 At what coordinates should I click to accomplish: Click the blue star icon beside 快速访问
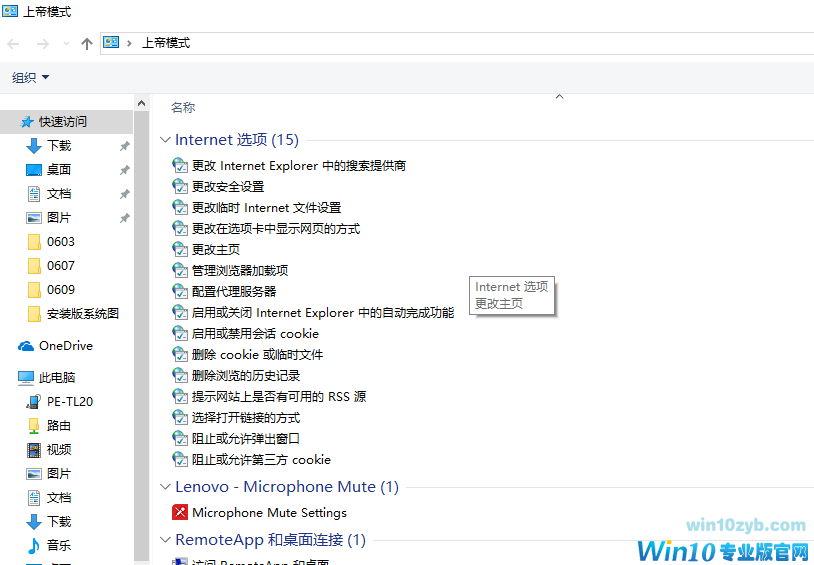(27, 122)
